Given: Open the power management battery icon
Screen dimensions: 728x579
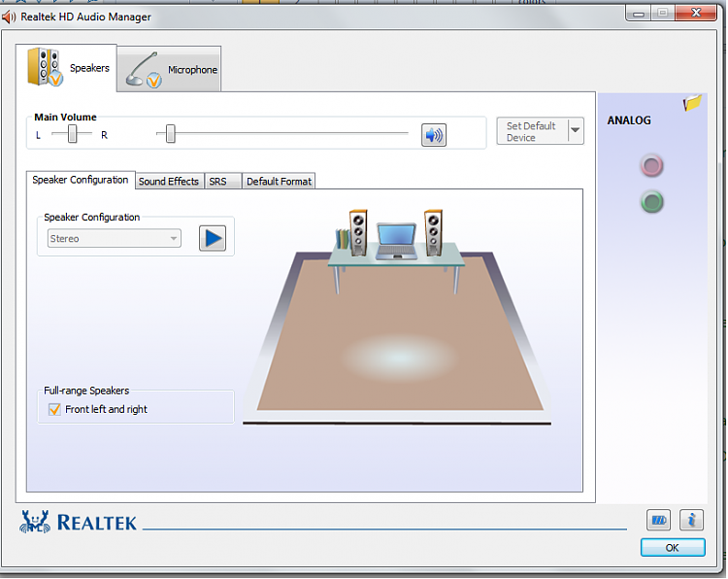Looking at the screenshot, I should coord(658,520).
